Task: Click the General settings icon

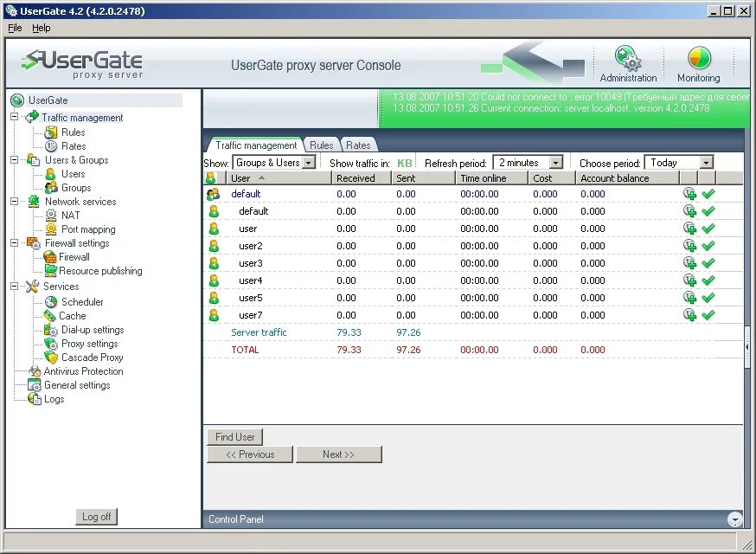Action: click(35, 385)
